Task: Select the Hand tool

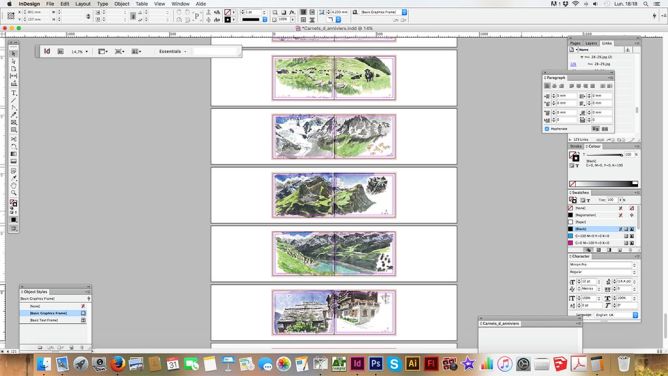Action: pyautogui.click(x=14, y=186)
